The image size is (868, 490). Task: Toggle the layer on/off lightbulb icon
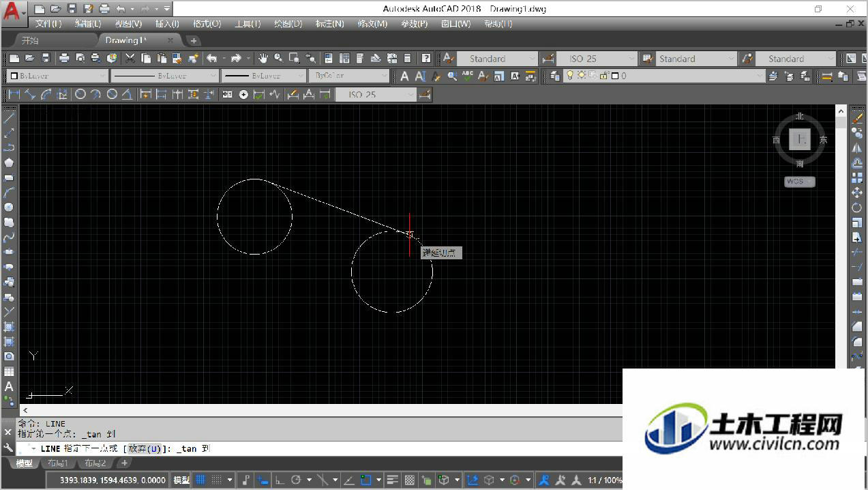[x=570, y=76]
